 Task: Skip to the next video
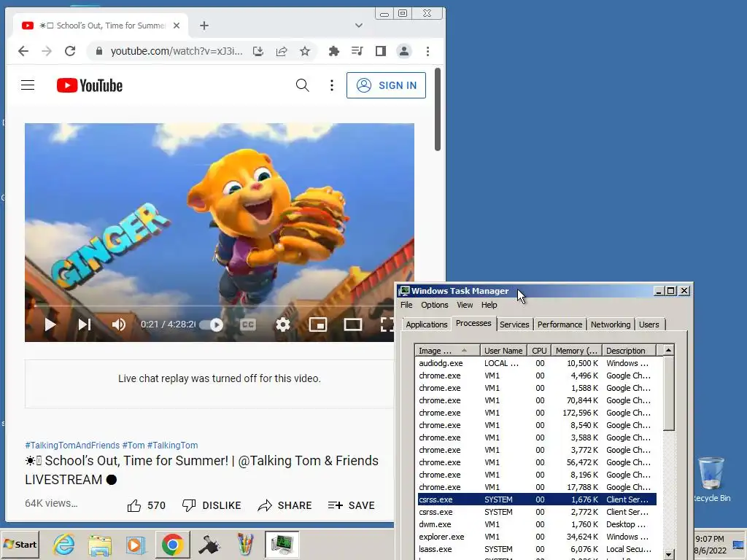85,324
